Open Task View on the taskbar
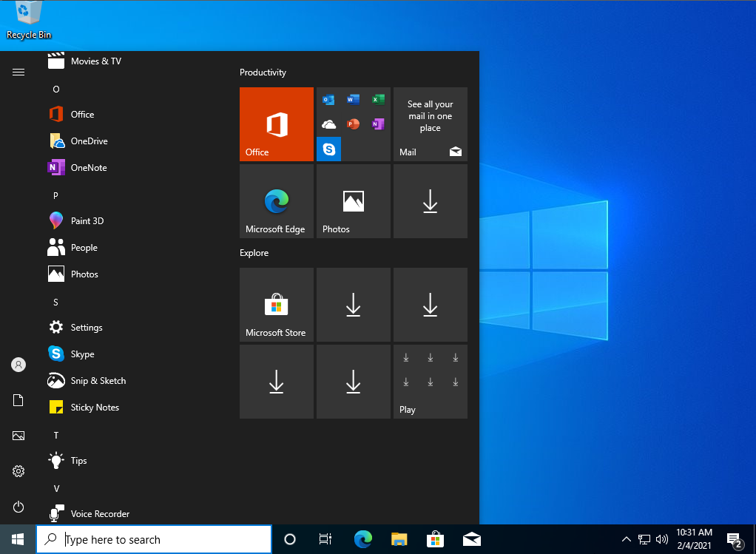This screenshot has height=554, width=756. pyautogui.click(x=325, y=539)
